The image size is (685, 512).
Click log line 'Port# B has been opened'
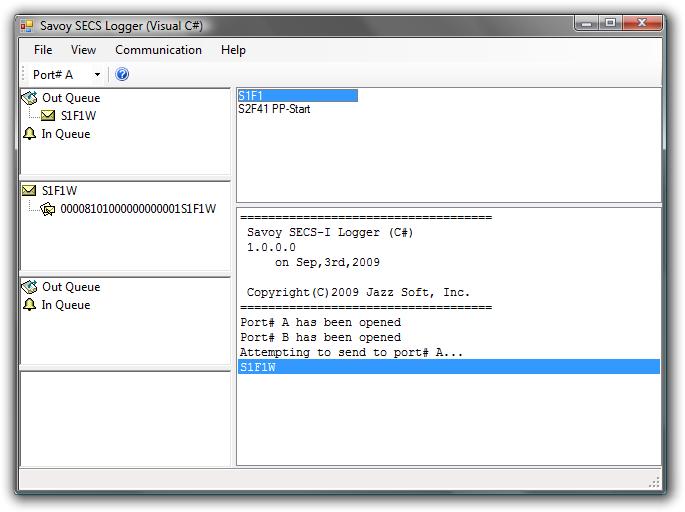[x=320, y=337]
